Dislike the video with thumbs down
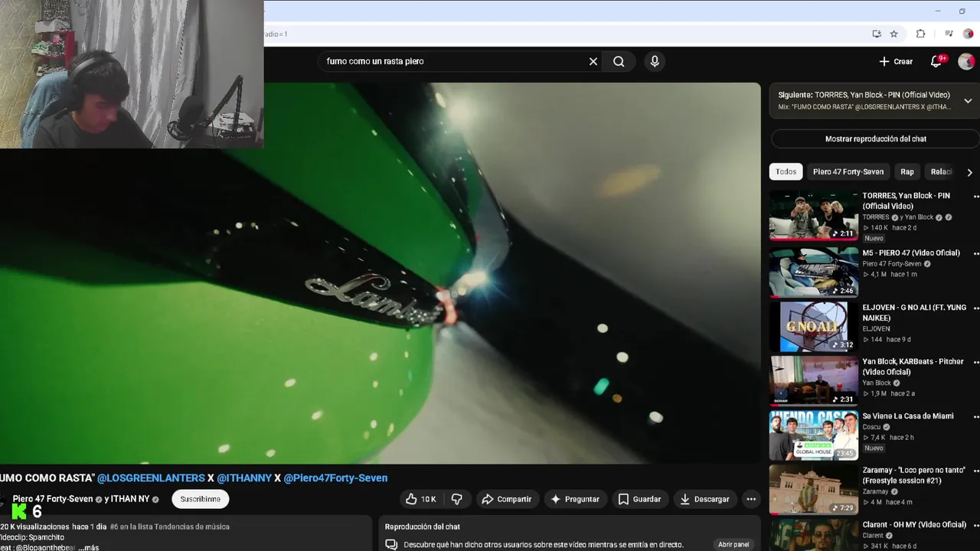This screenshot has height=551, width=980. pos(457,499)
